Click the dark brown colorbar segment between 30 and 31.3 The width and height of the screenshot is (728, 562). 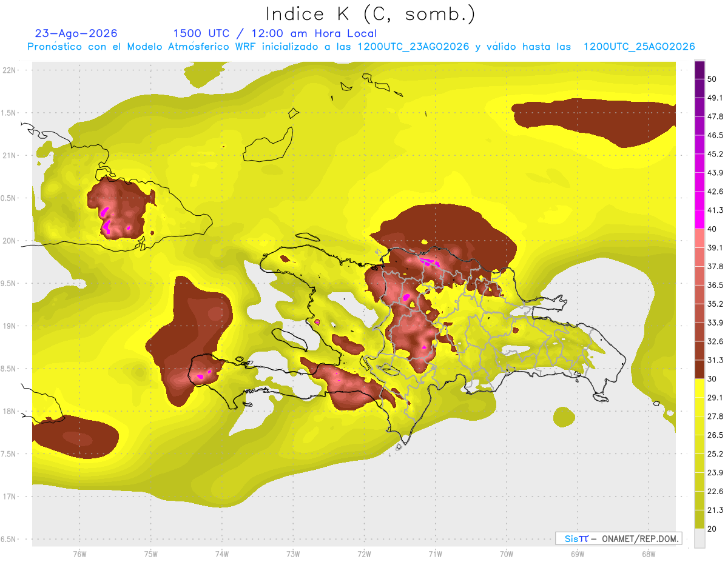coord(700,369)
